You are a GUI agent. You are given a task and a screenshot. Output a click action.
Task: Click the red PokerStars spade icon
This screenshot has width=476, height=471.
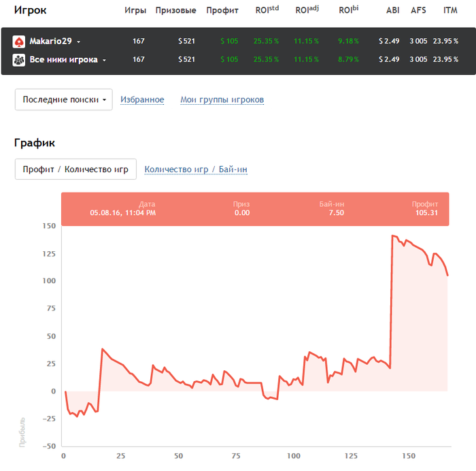19,42
